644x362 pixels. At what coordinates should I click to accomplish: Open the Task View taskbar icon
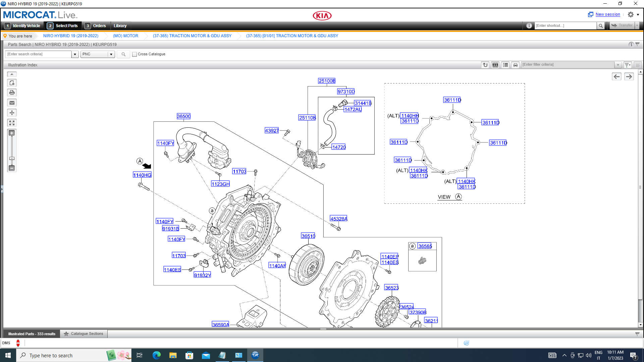click(140, 355)
